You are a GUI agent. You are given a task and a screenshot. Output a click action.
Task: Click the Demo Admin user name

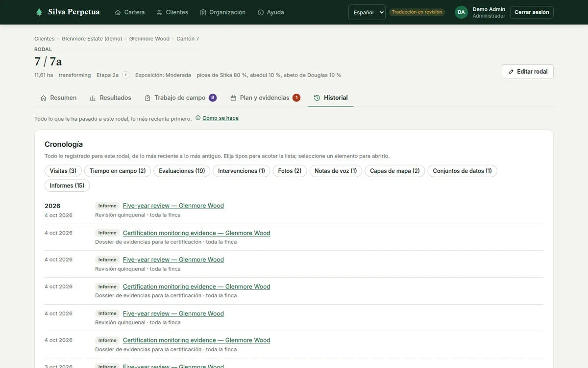pos(489,9)
